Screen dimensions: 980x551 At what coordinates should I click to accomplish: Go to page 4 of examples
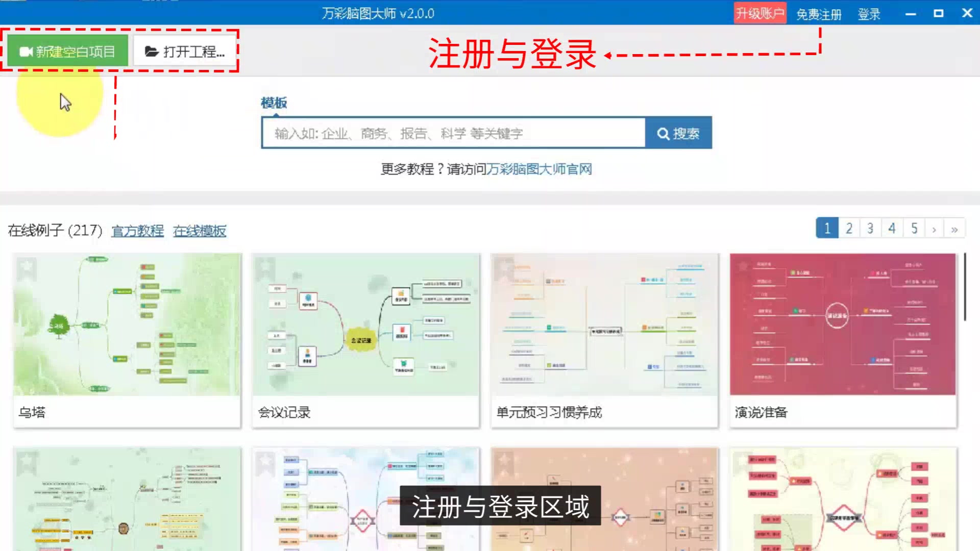pos(892,228)
